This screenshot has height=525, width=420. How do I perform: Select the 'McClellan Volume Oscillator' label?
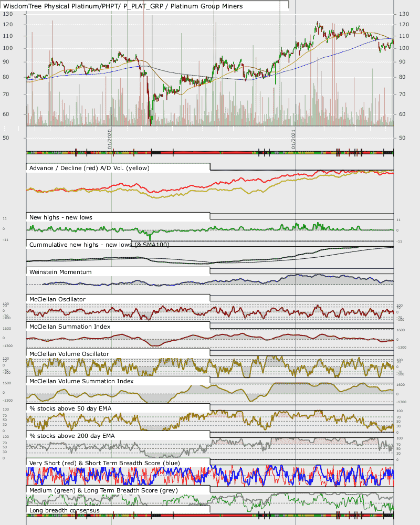pyautogui.click(x=69, y=354)
